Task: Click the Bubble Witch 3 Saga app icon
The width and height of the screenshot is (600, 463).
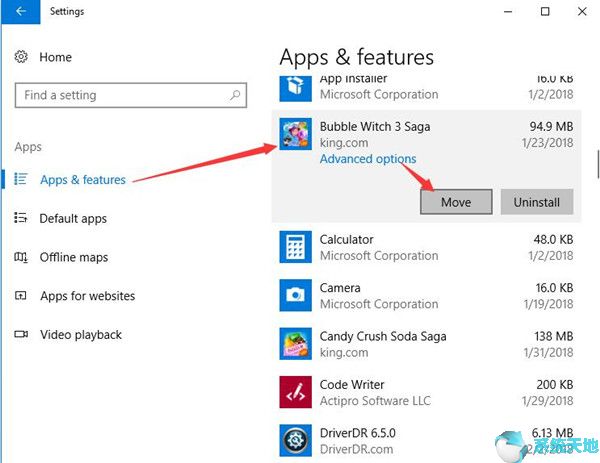Action: [x=295, y=134]
